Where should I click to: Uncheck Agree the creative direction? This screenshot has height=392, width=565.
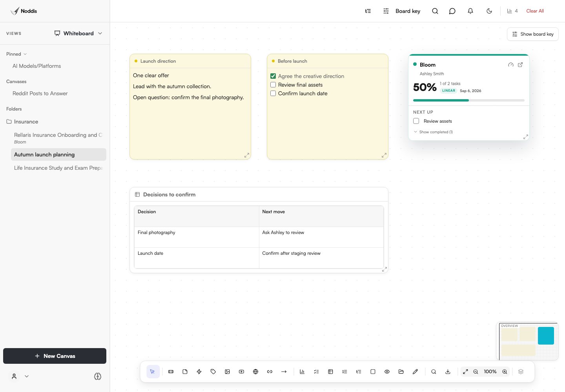pos(273,76)
